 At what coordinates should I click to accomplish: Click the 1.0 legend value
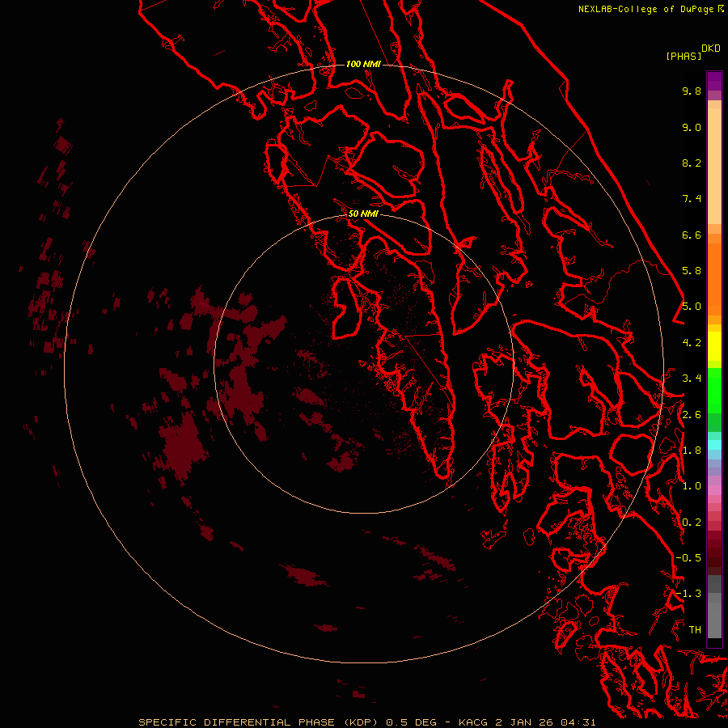tap(692, 486)
